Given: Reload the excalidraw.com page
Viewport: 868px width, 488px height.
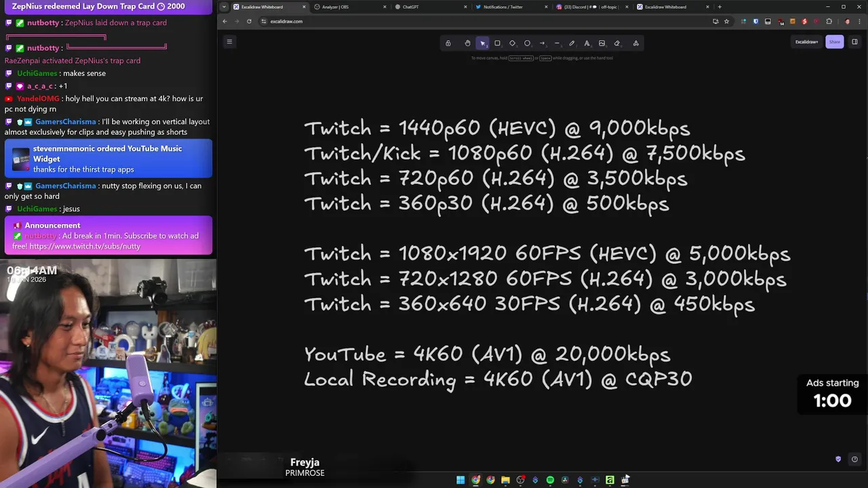Looking at the screenshot, I should pyautogui.click(x=249, y=21).
